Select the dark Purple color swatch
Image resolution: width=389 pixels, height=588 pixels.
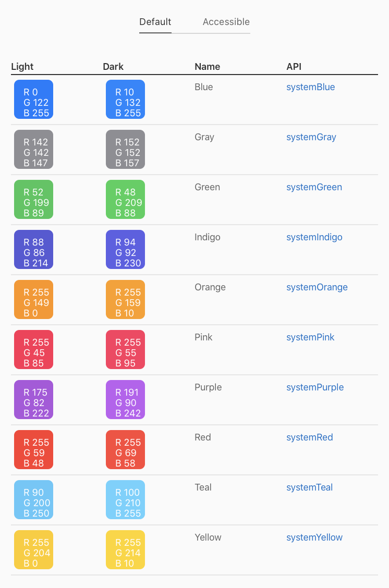(125, 399)
